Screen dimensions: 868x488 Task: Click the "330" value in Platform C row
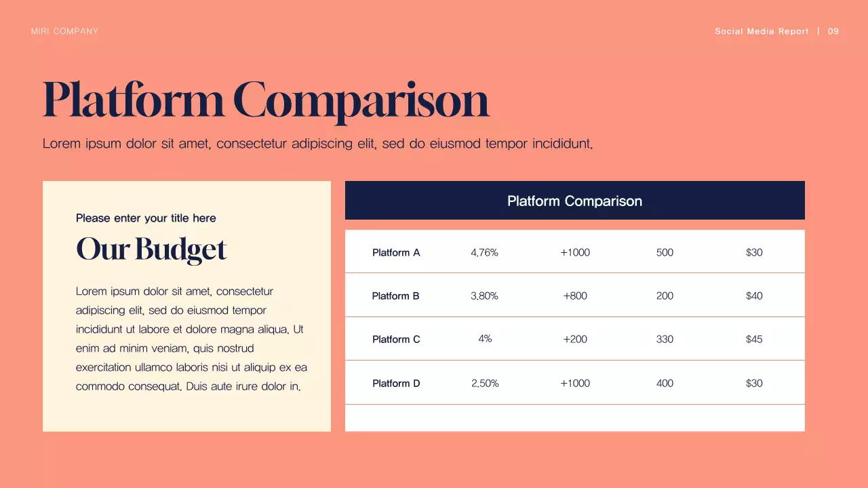665,340
